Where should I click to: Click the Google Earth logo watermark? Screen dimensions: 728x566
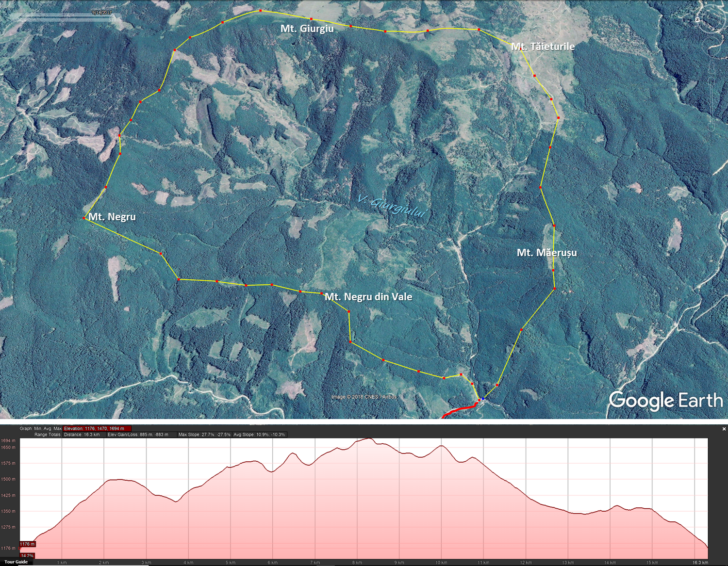[x=665, y=401]
